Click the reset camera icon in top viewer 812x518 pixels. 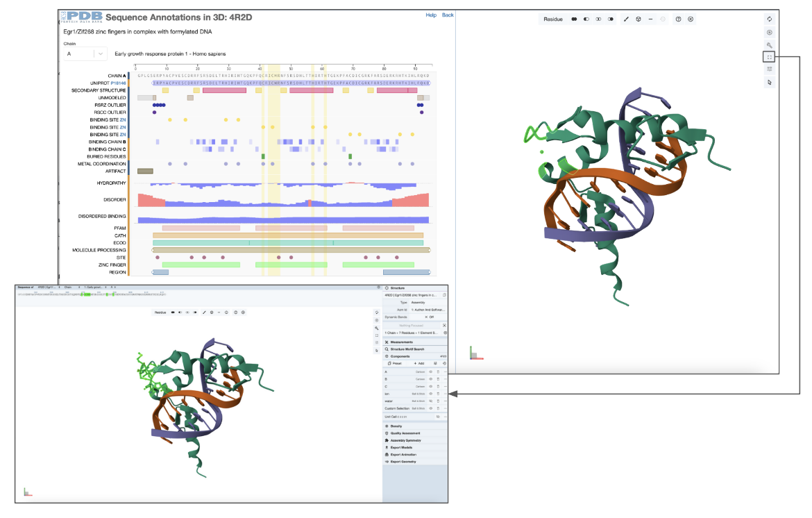click(x=769, y=19)
